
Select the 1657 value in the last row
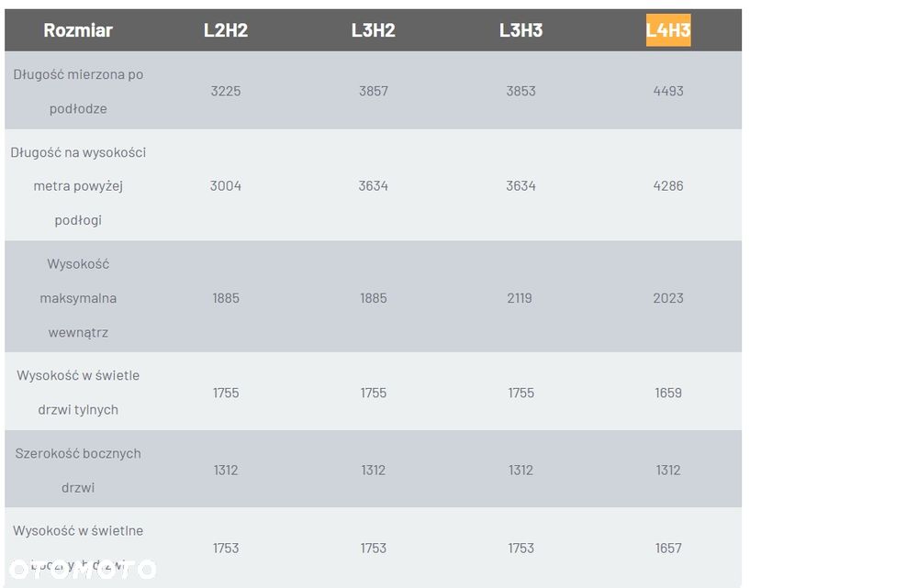(x=668, y=548)
